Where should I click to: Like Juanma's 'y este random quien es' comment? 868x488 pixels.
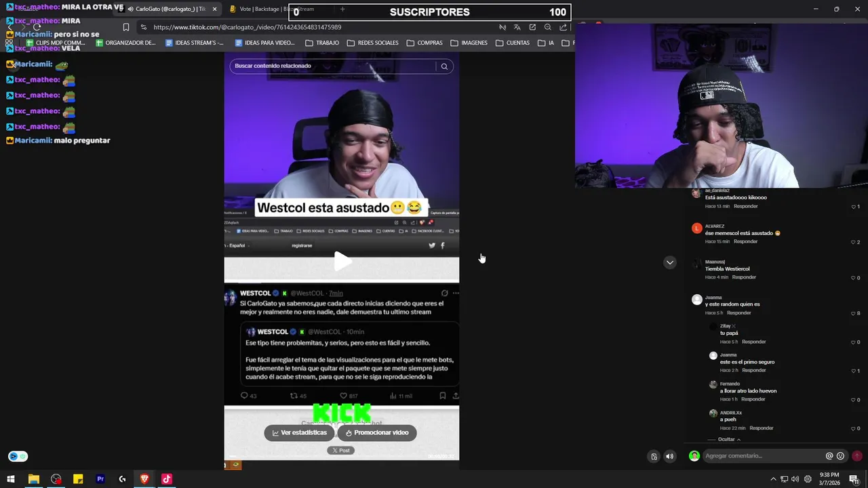(x=854, y=313)
